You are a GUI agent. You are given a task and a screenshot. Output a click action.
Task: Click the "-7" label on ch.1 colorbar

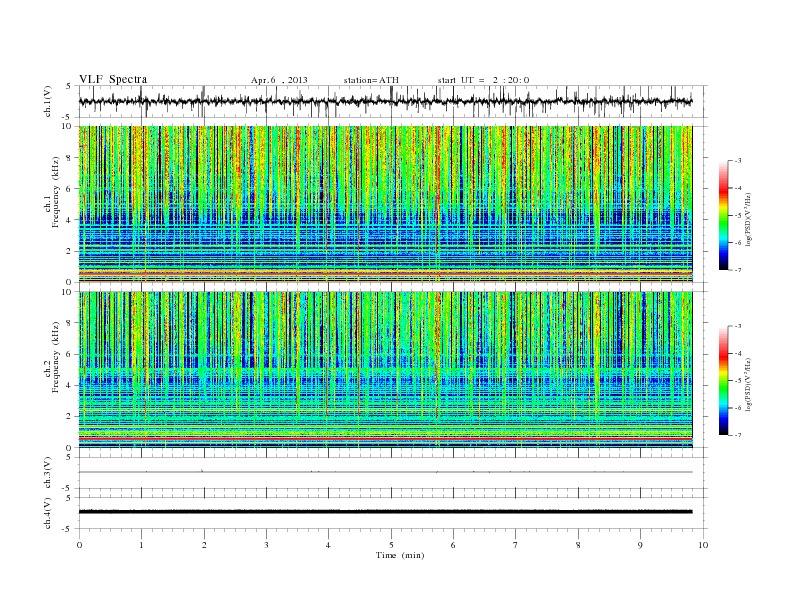[738, 270]
